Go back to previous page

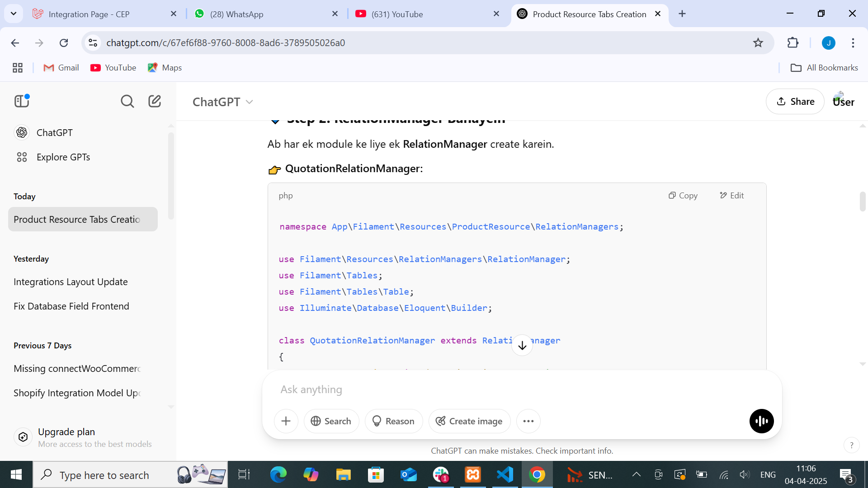tap(15, 42)
